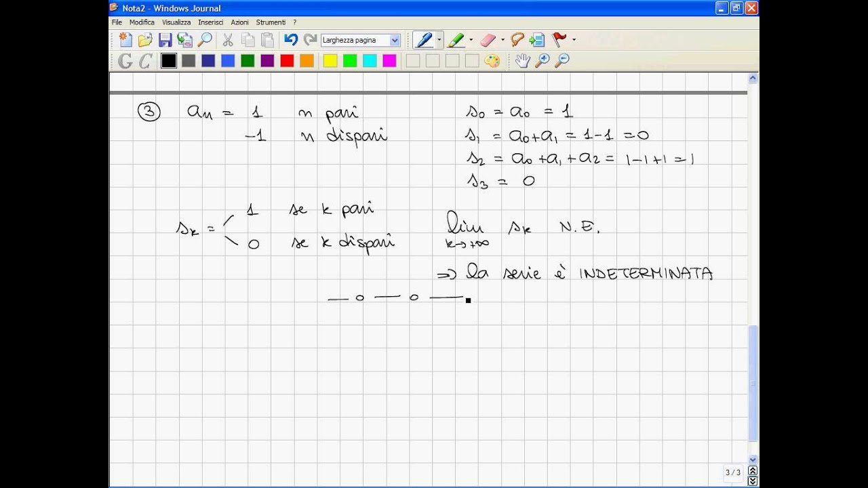
Task: Pick the black color swatch
Action: pos(169,61)
